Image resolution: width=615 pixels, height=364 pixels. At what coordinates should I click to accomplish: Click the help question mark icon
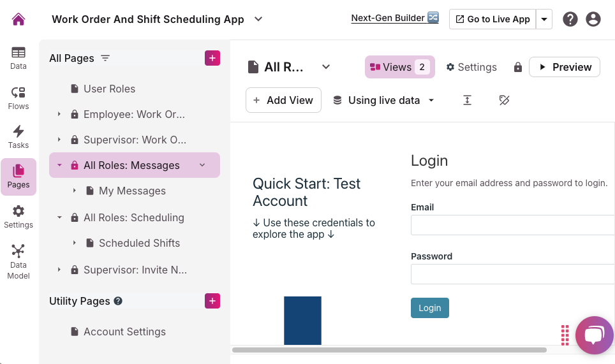click(x=570, y=19)
